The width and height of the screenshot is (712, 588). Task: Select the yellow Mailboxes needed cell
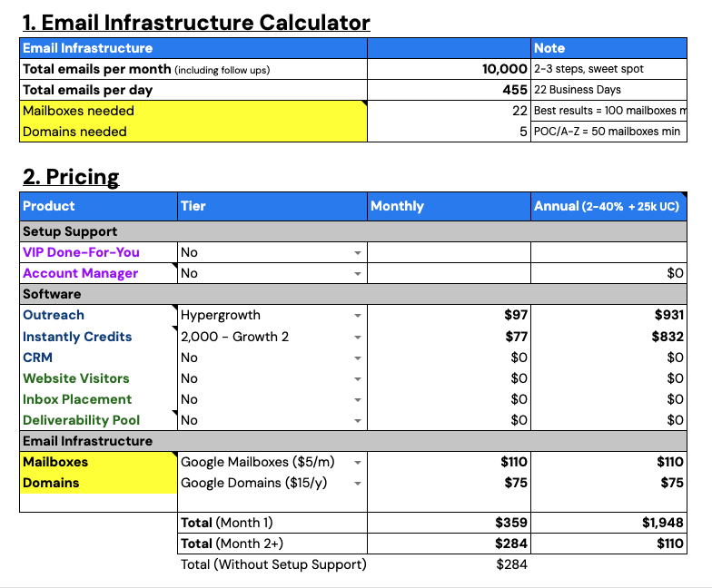point(193,111)
